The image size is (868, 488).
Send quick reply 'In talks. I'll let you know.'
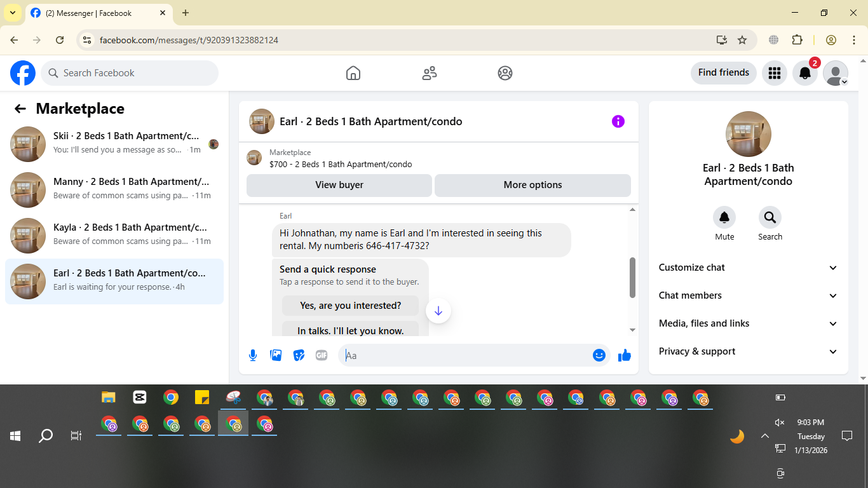pyautogui.click(x=351, y=330)
